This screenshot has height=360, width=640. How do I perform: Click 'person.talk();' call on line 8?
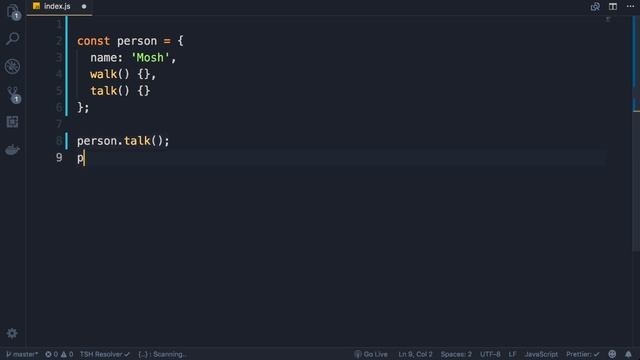point(123,141)
